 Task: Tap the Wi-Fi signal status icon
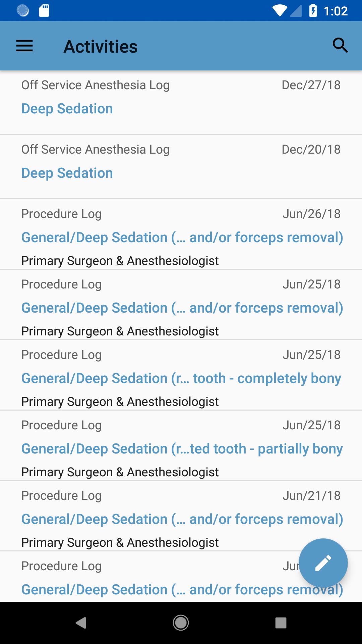280,10
